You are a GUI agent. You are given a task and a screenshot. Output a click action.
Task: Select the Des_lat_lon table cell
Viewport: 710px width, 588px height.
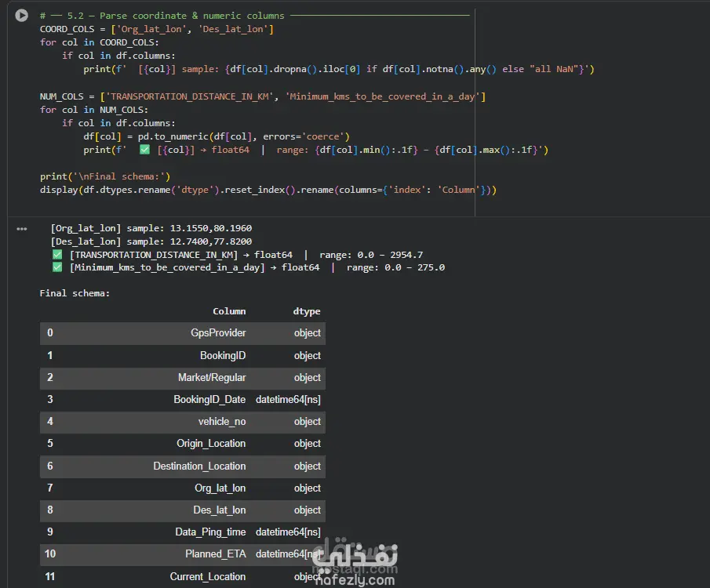220,510
